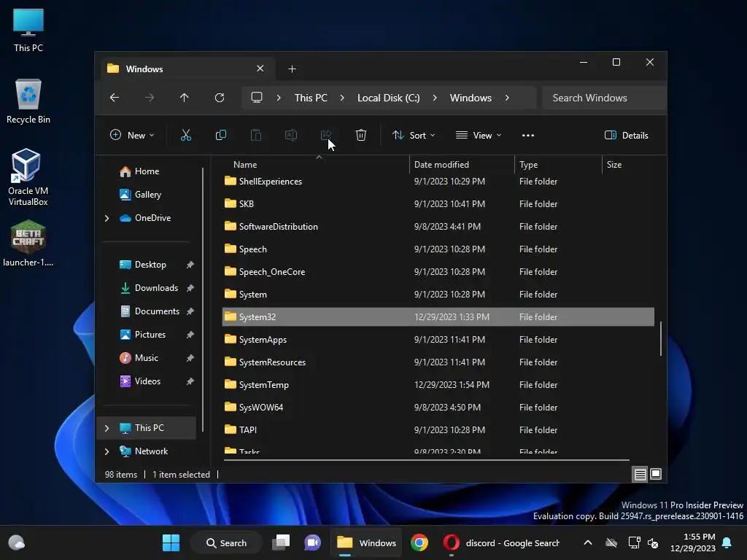Click chevron after Windows breadcrumb

click(x=507, y=98)
